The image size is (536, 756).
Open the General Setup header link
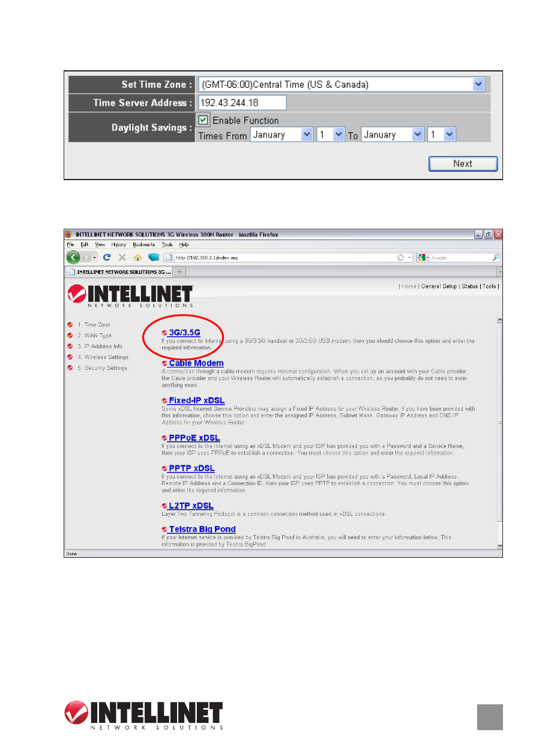coord(439,286)
